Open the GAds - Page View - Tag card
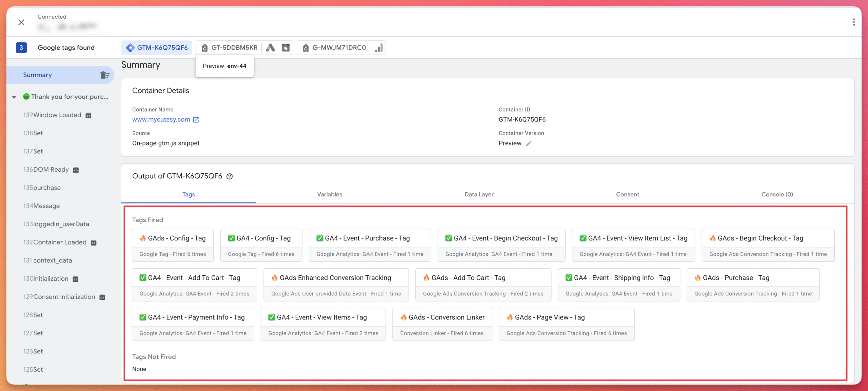Screen dimensions: 868x391 point(567,325)
